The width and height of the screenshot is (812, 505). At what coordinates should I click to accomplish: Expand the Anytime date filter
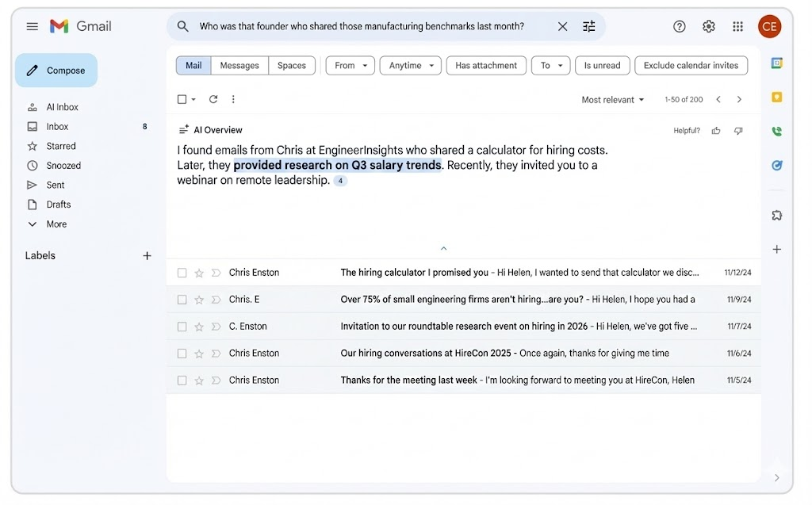[410, 66]
